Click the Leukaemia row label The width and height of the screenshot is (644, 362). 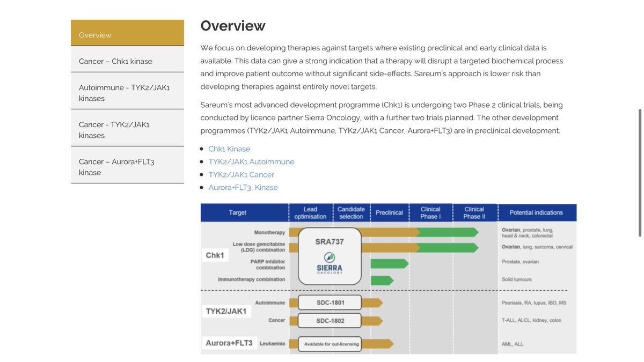(x=272, y=344)
